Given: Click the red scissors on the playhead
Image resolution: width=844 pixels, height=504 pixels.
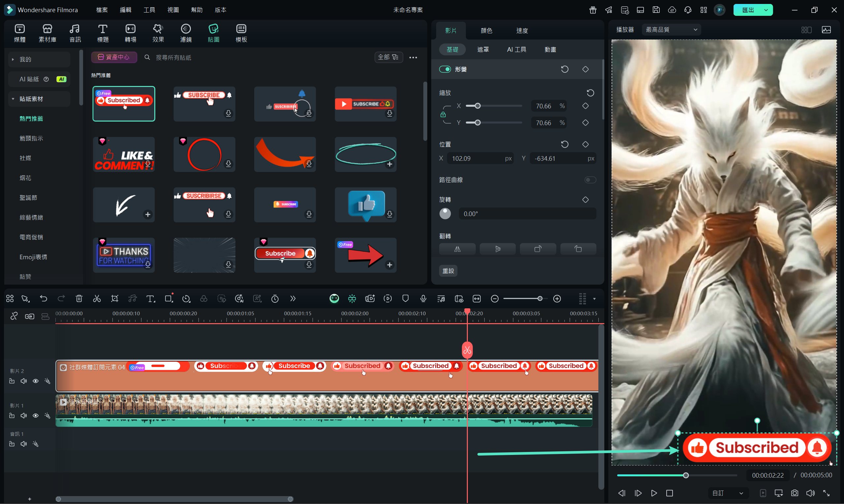Looking at the screenshot, I should pyautogui.click(x=467, y=350).
